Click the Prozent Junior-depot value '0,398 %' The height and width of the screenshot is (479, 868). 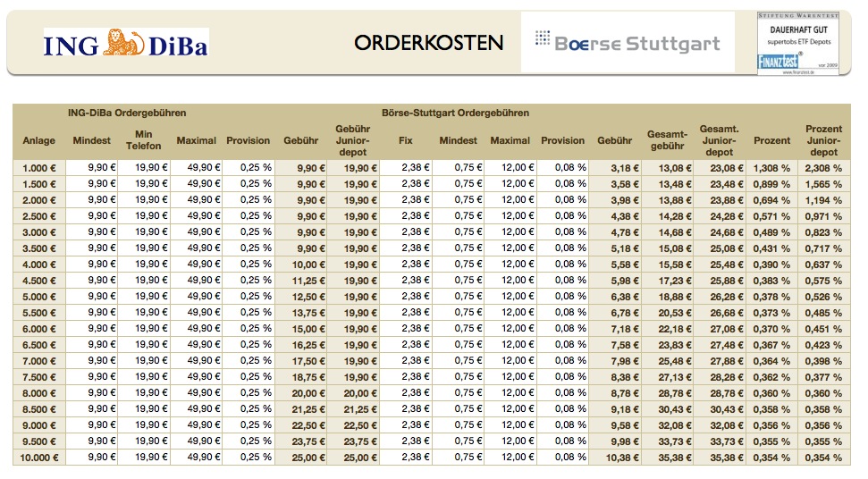tap(823, 361)
